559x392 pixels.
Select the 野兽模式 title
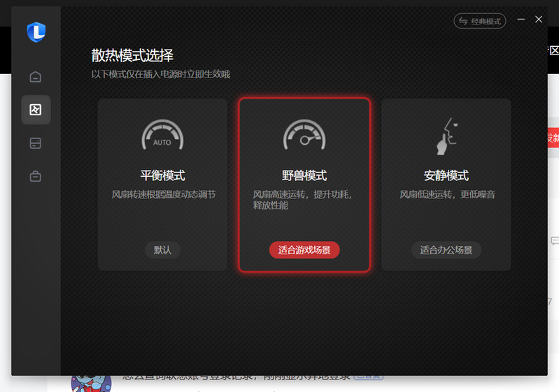point(304,175)
